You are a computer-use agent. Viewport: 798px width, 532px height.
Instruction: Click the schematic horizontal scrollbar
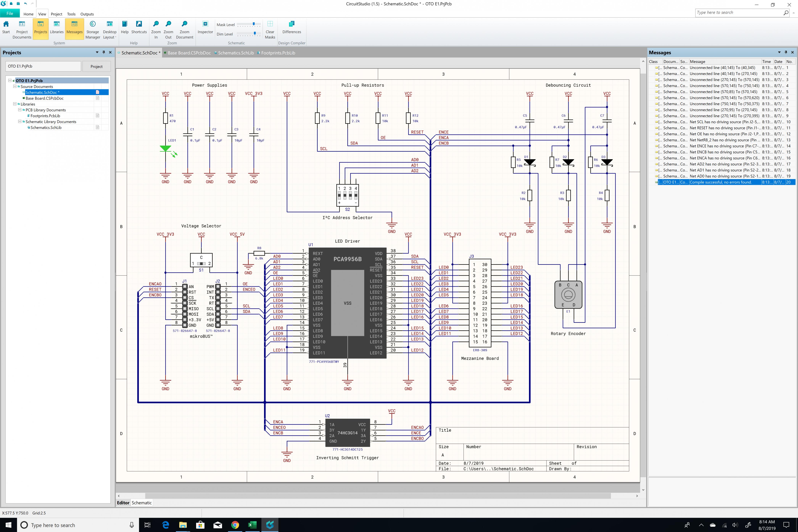(378, 496)
